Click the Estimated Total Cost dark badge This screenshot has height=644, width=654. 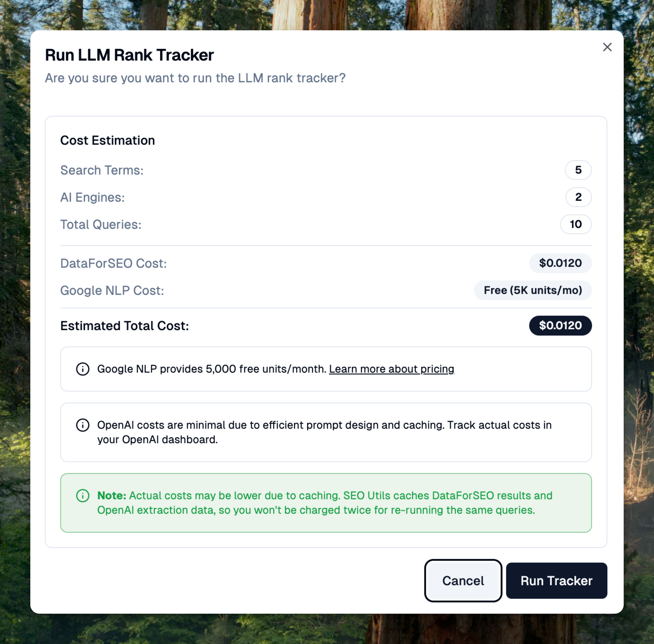(560, 325)
